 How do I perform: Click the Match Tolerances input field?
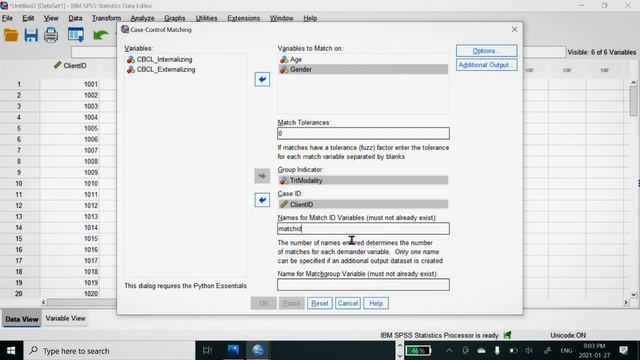[x=363, y=133]
